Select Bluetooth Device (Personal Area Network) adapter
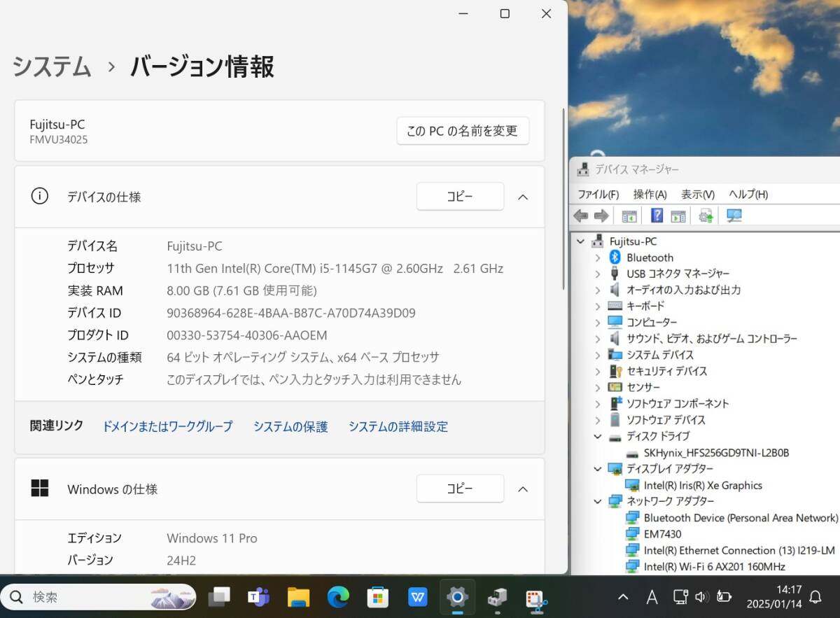Screen dimensions: 840x618 point(741,518)
